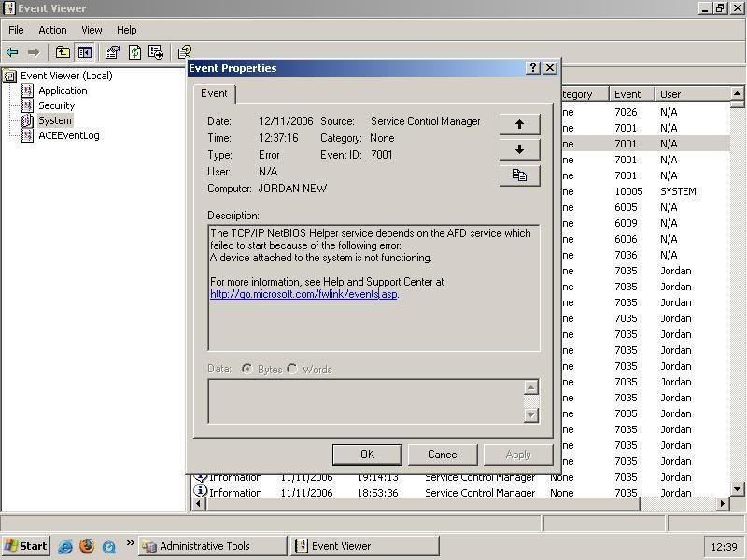Click the Up One Level folder icon
Image resolution: width=747 pixels, height=560 pixels.
(63, 52)
